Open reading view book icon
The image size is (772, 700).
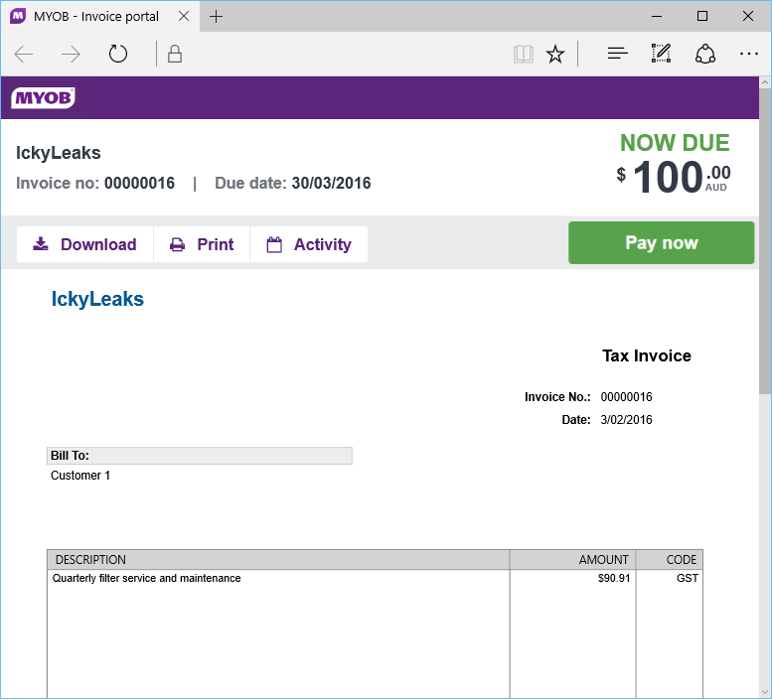tap(523, 54)
